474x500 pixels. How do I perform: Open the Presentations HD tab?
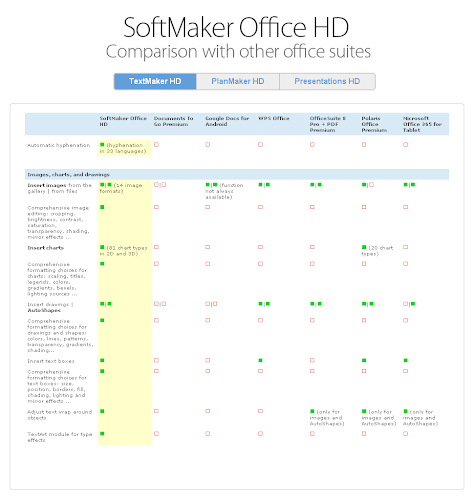(x=327, y=81)
